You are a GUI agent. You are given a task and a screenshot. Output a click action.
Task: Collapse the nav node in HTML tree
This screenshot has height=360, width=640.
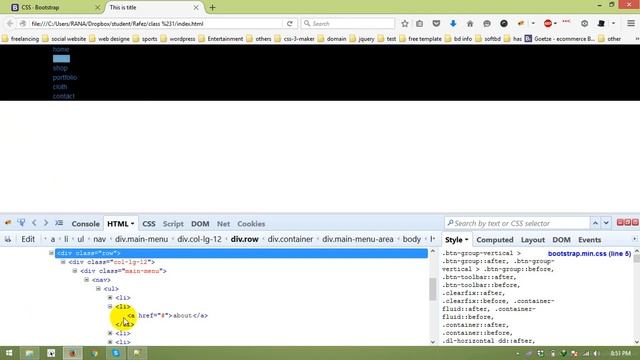click(87, 280)
